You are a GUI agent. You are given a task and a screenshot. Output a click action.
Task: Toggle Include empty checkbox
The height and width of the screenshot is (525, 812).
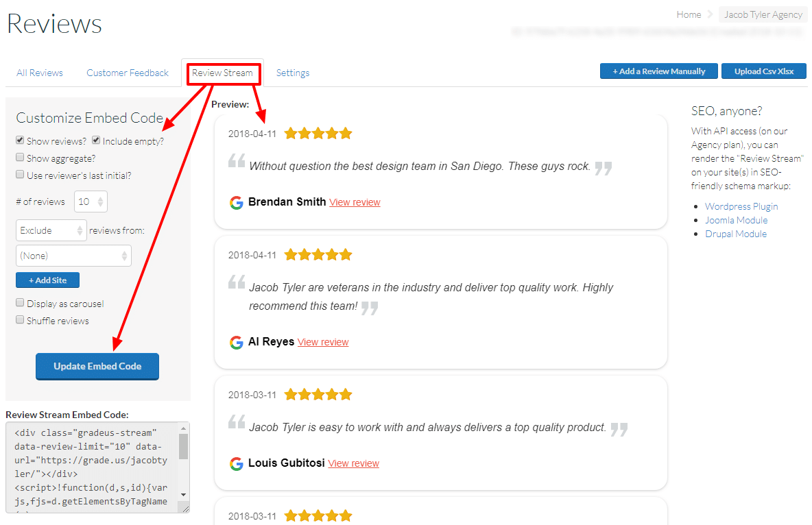[x=96, y=140]
